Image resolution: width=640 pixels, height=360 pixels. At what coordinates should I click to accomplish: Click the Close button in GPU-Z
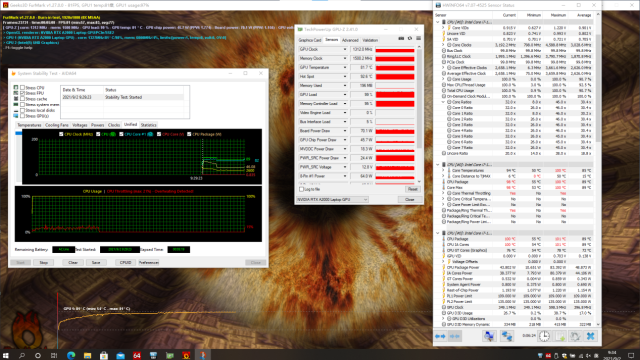coord(409,200)
